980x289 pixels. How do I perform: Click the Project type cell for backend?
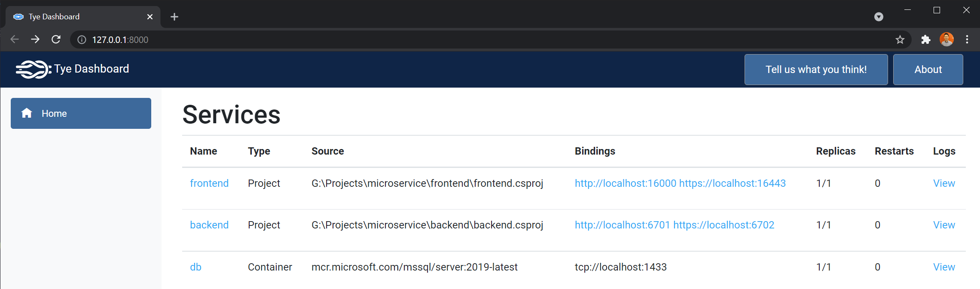(x=264, y=225)
